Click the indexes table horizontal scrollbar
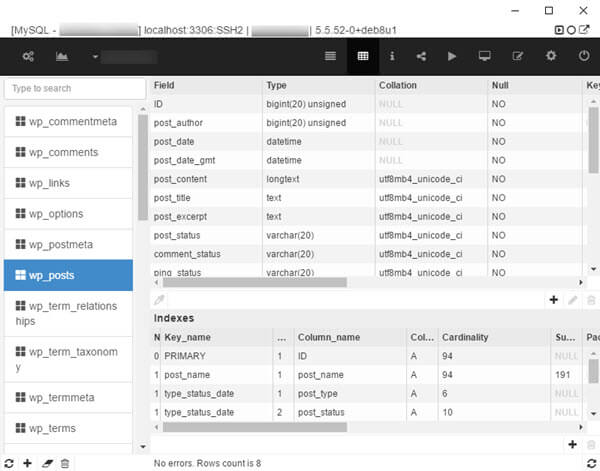This screenshot has height=471, width=600. tap(255, 427)
